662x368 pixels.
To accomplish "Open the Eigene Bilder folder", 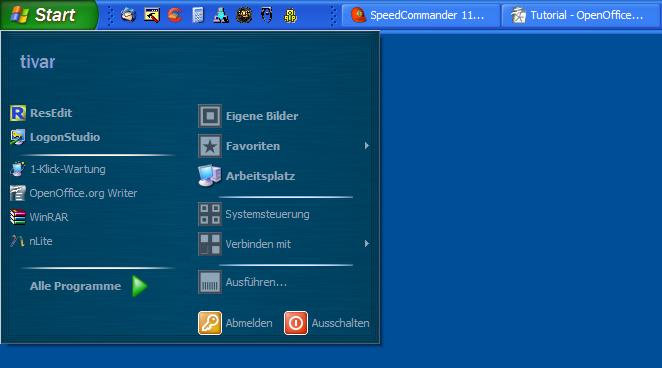I will [262, 116].
